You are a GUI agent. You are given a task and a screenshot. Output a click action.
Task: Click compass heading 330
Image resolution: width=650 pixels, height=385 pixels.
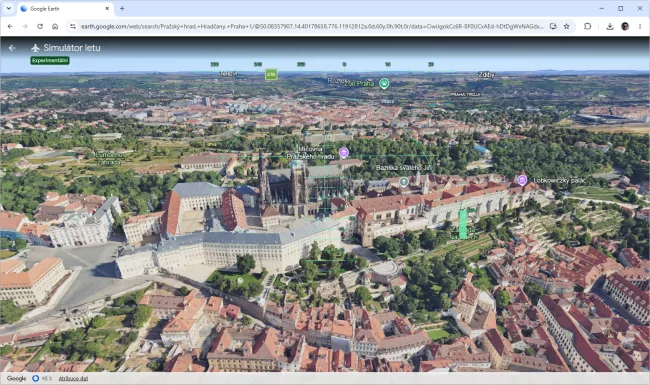214,65
